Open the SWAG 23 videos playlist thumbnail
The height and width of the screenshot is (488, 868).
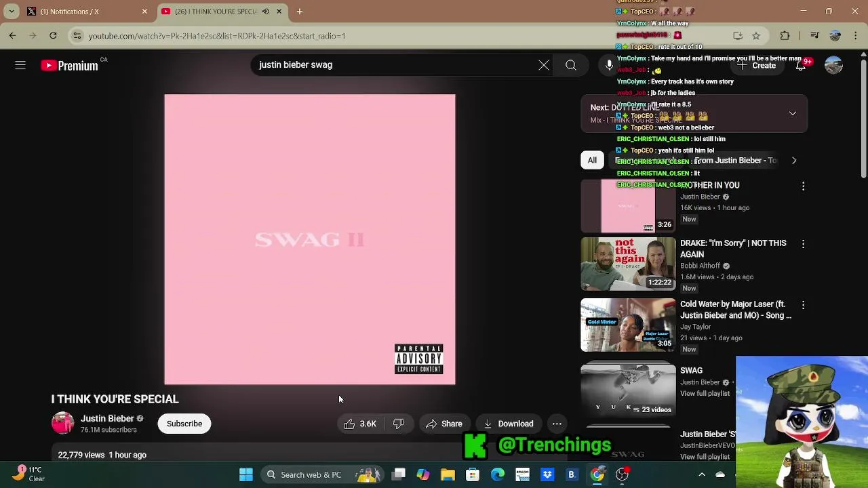tap(628, 390)
